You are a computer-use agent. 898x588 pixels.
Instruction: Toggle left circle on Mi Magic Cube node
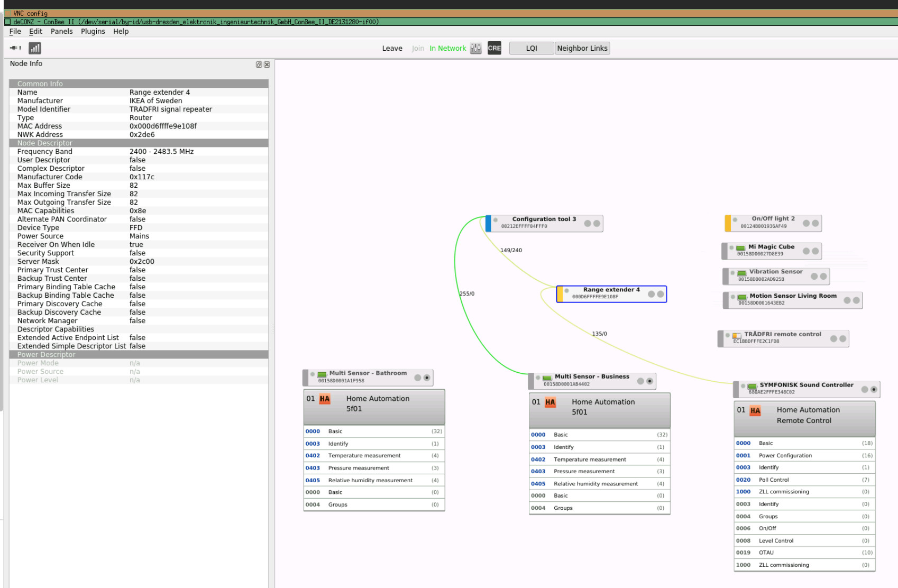pos(807,251)
